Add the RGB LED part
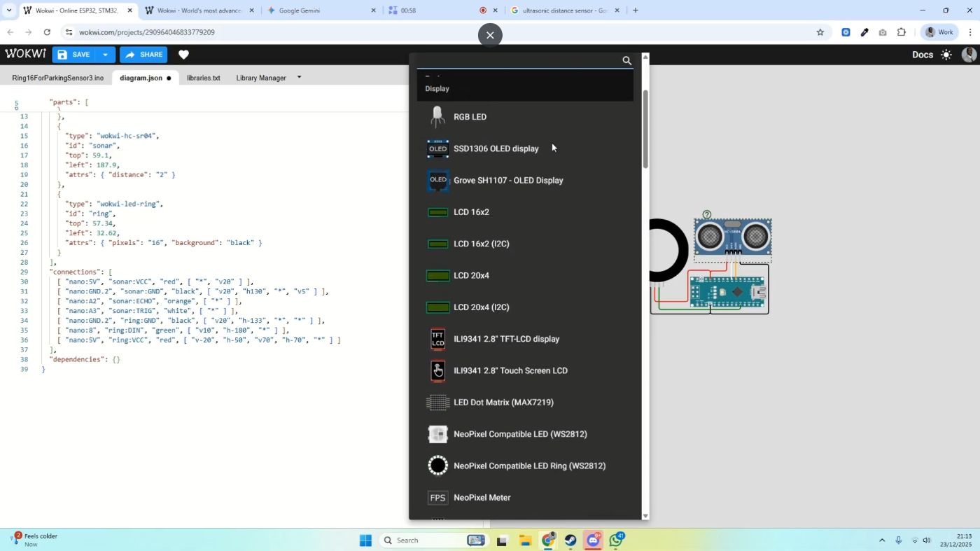The width and height of the screenshot is (980, 551). (470, 117)
